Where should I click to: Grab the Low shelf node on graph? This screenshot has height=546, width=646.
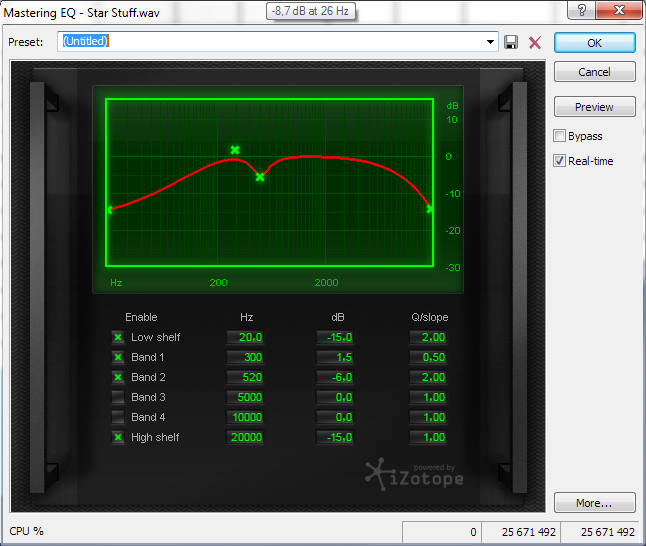(110, 210)
